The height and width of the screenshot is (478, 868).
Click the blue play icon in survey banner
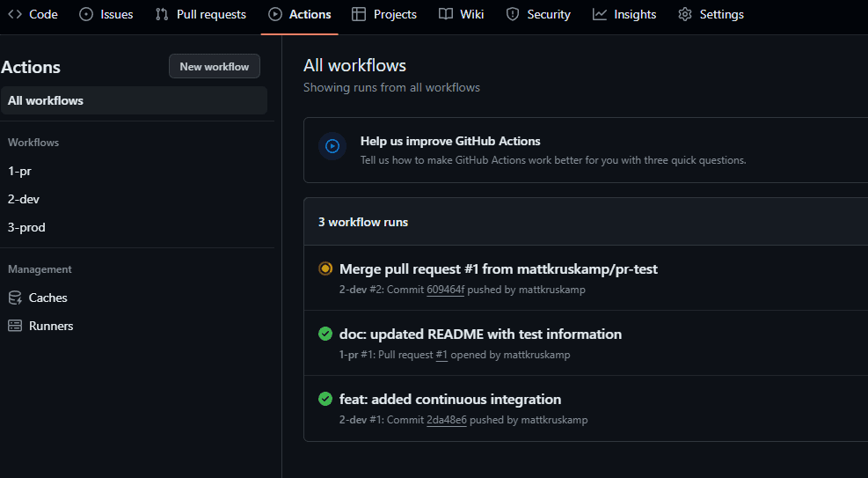point(332,146)
